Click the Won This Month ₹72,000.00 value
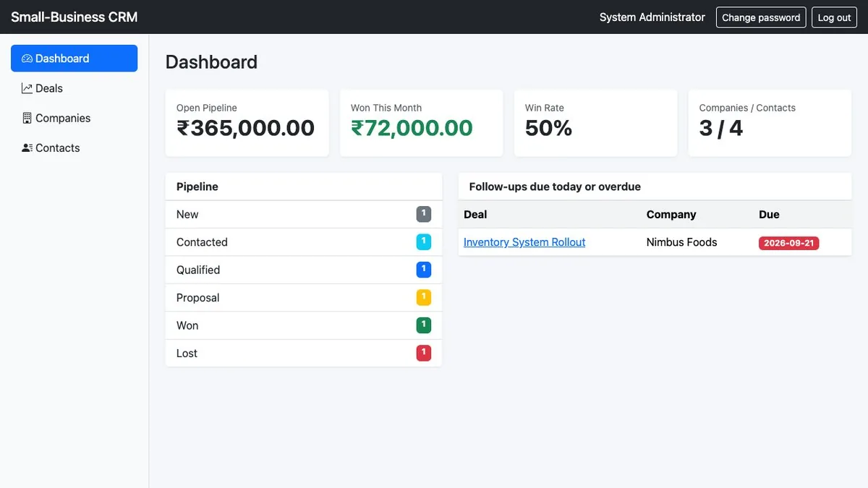 point(412,128)
